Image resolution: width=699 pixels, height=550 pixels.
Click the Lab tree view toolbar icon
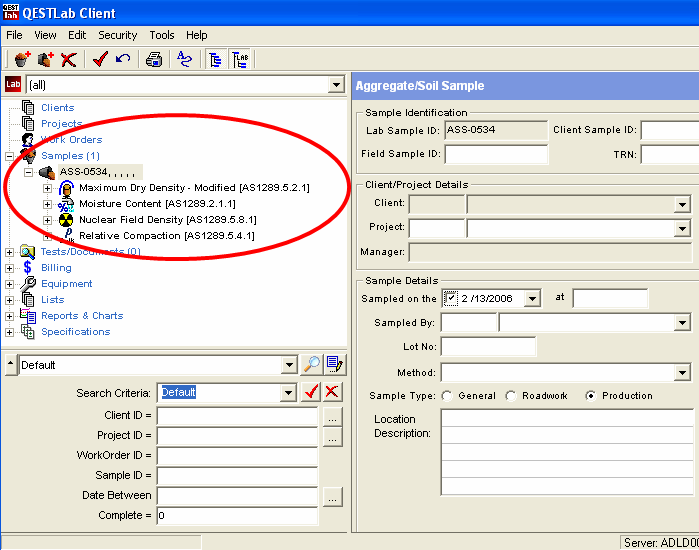(240, 60)
